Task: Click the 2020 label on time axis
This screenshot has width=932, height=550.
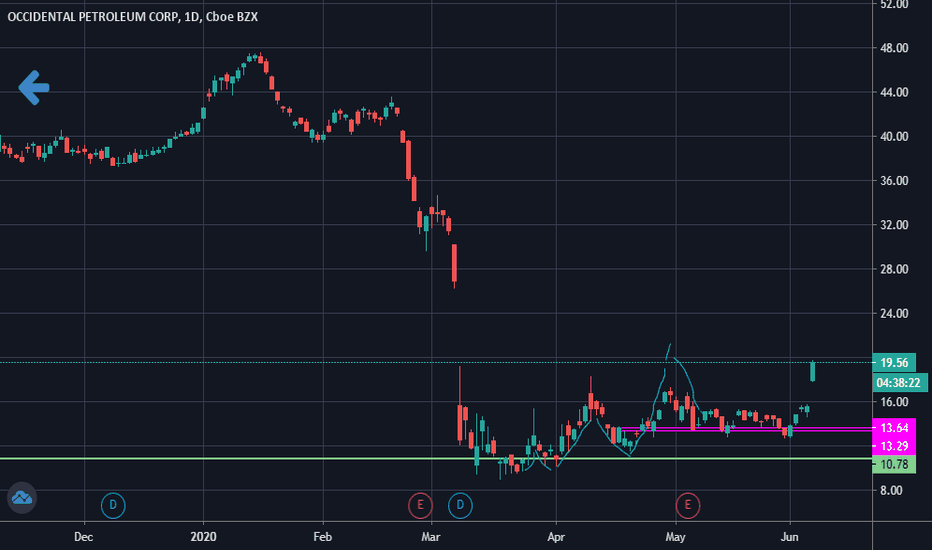Action: 203,537
